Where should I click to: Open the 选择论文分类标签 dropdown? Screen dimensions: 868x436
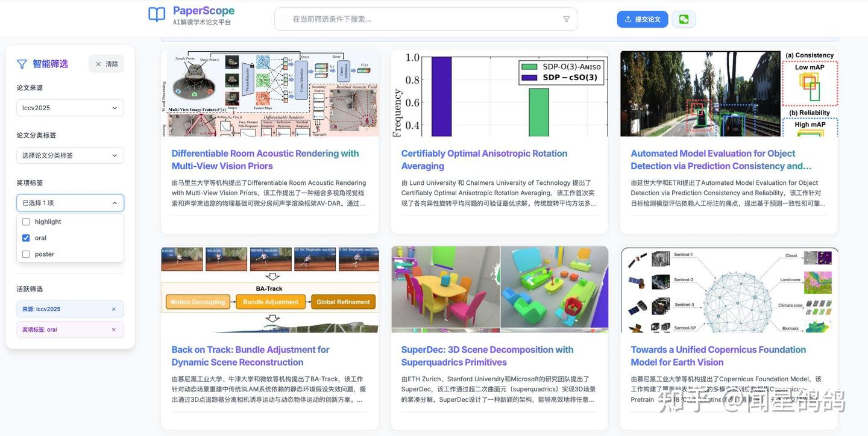[70, 155]
